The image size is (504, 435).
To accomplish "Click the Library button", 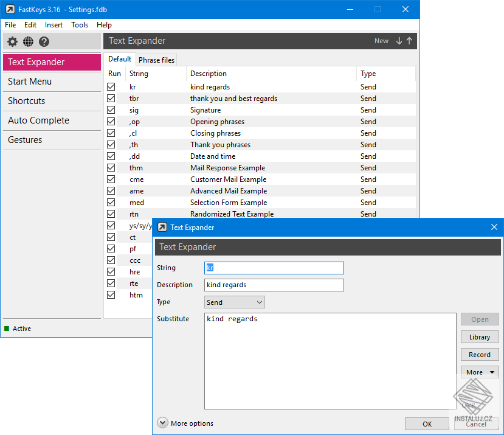I will (x=479, y=337).
